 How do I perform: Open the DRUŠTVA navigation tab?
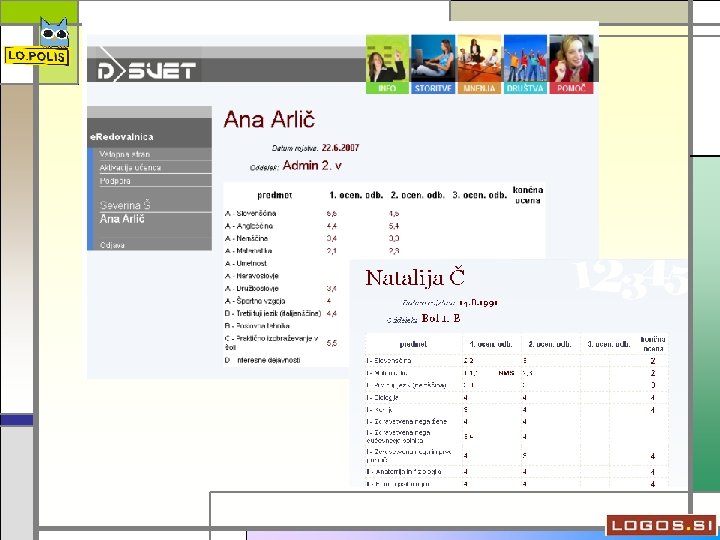[x=525, y=88]
